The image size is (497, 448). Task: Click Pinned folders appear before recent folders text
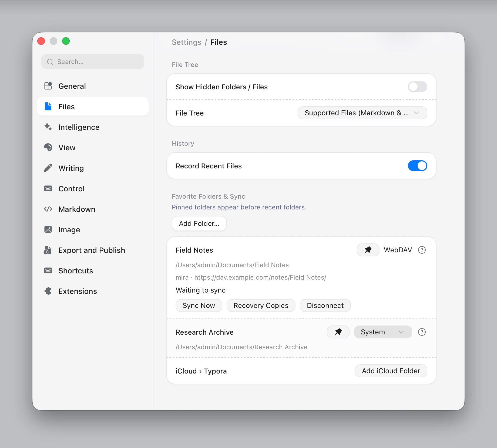click(239, 207)
